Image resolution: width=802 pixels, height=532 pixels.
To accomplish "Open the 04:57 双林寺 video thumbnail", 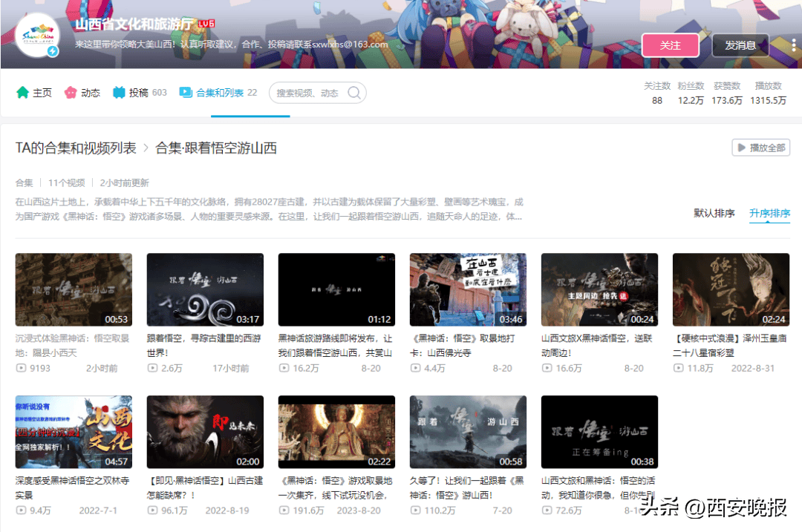I will pyautogui.click(x=74, y=432).
